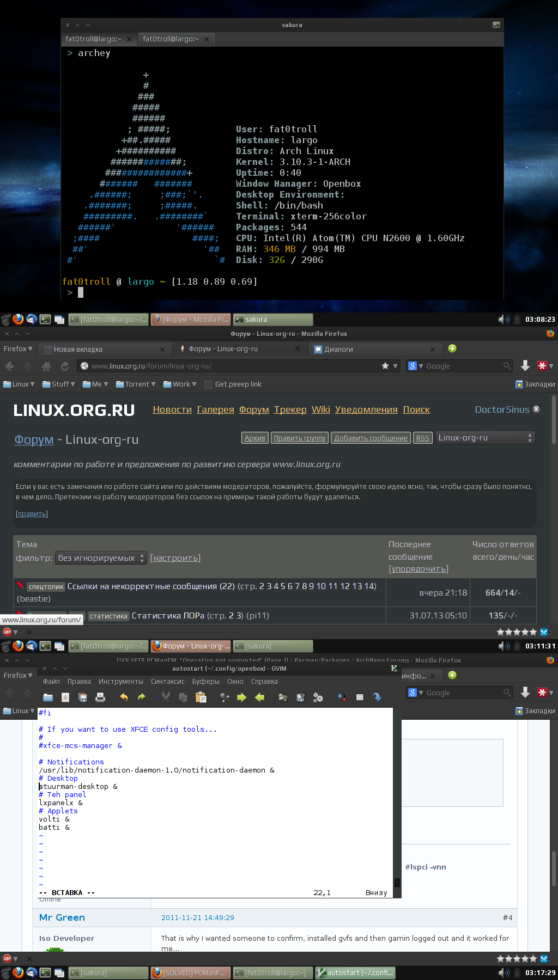558x980 pixels.
Task: Switch to the Новая вкладка tab
Action: click(x=104, y=349)
